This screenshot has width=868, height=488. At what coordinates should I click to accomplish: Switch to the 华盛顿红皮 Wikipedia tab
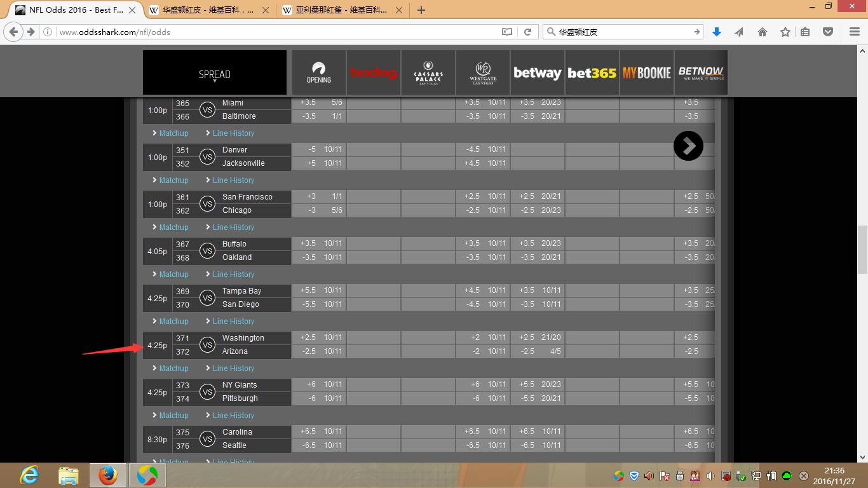pos(208,10)
